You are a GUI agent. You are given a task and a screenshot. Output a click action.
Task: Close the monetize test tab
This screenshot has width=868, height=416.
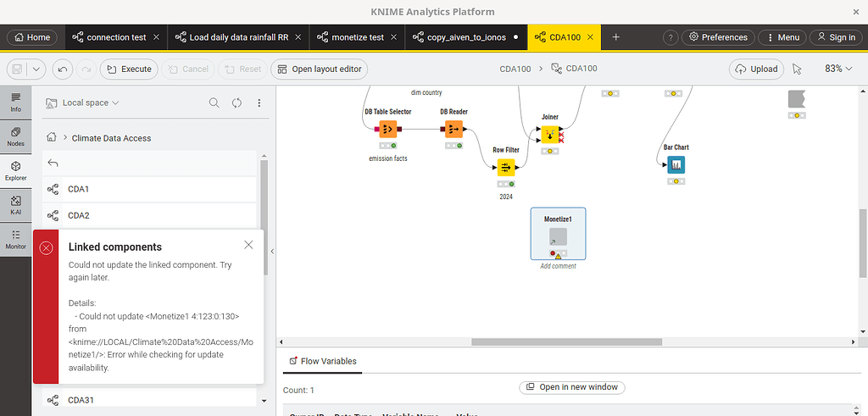pyautogui.click(x=393, y=37)
